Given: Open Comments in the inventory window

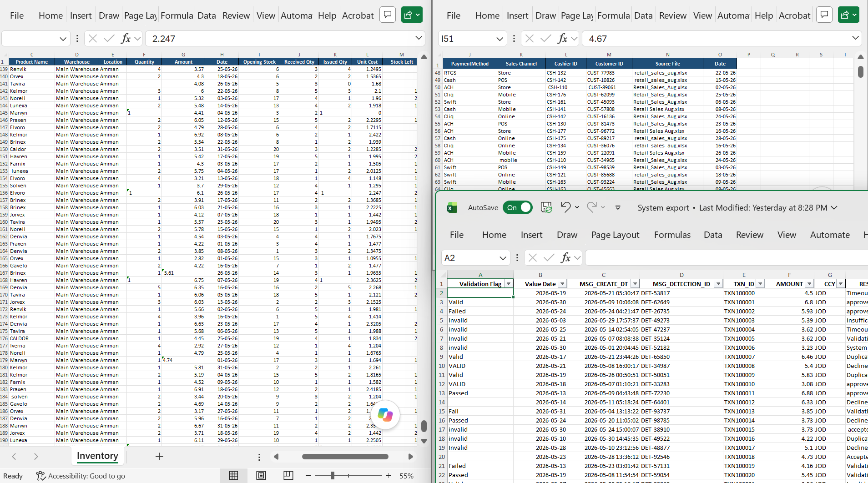Looking at the screenshot, I should 388,15.
